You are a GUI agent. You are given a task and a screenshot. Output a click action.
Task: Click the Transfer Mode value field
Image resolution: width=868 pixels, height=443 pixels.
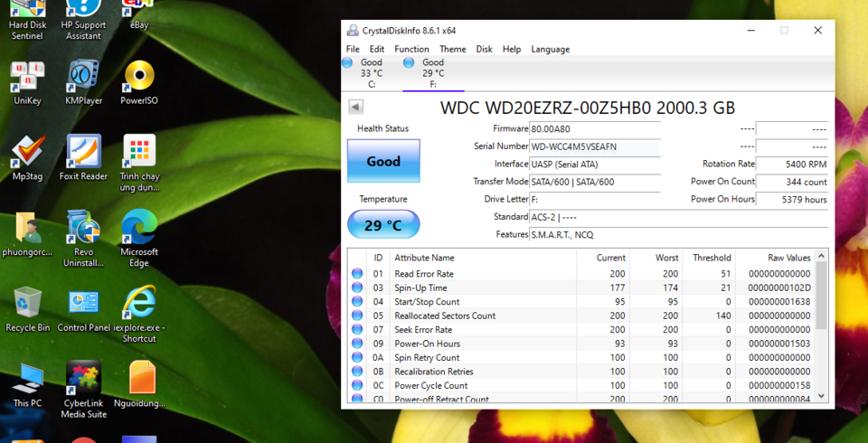(595, 183)
